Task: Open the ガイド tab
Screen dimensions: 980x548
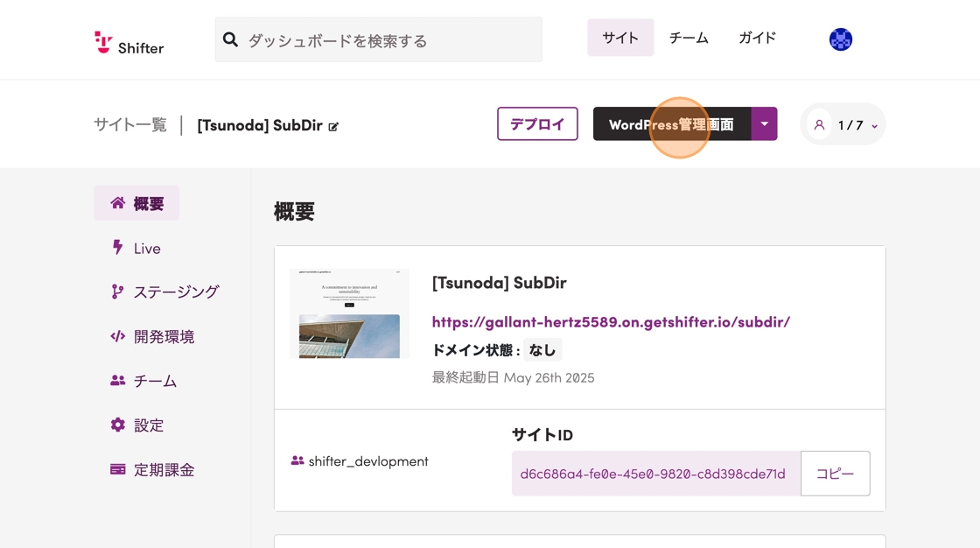Action: (757, 38)
